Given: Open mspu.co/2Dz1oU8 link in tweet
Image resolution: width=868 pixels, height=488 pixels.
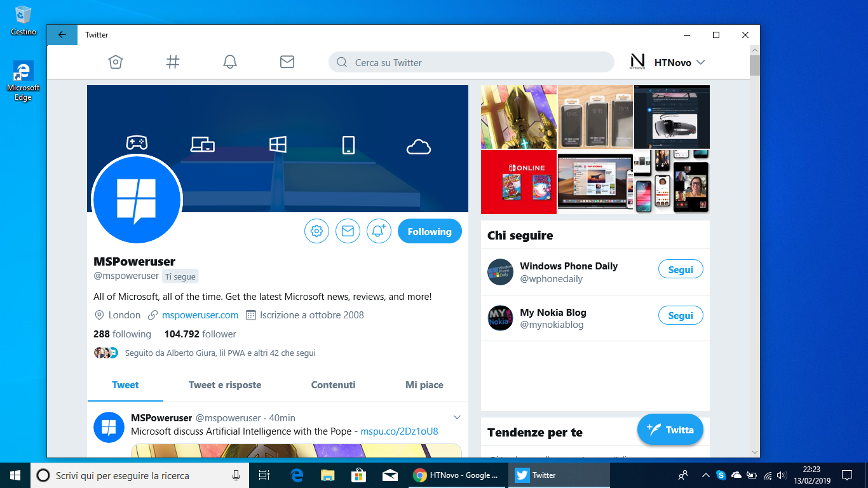Looking at the screenshot, I should (x=399, y=431).
